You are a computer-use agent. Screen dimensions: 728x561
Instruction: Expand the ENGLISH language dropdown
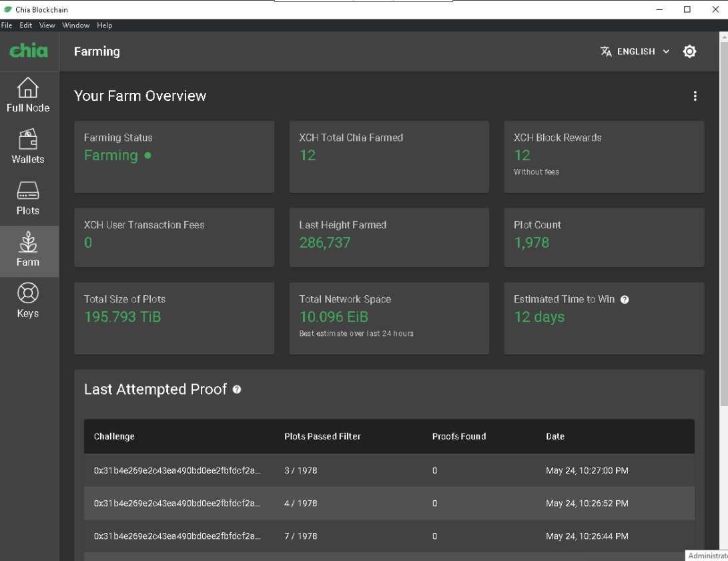click(x=635, y=51)
